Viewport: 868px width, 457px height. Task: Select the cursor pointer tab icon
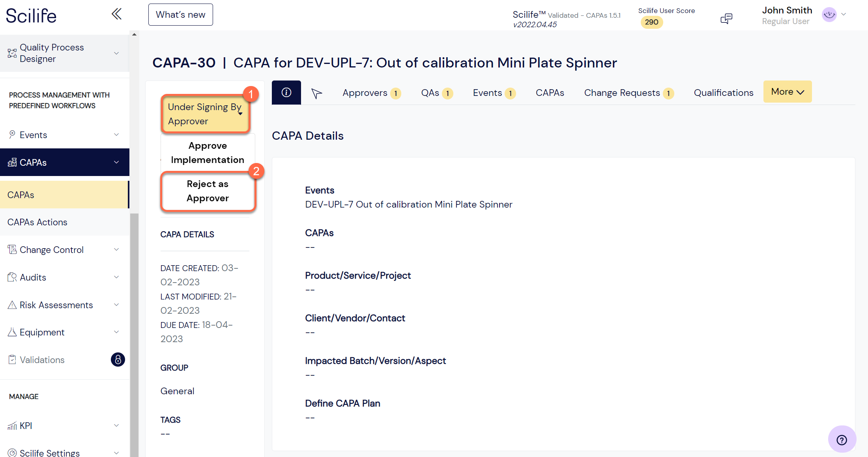click(x=316, y=93)
